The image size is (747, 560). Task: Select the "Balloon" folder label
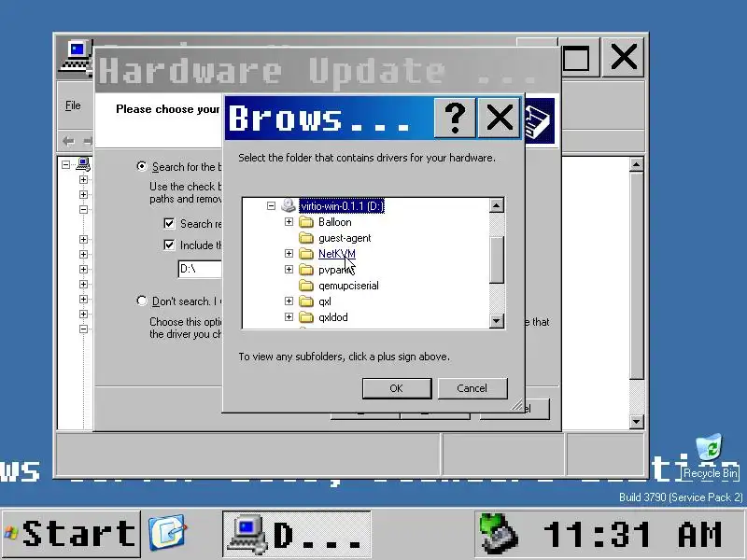coord(335,222)
